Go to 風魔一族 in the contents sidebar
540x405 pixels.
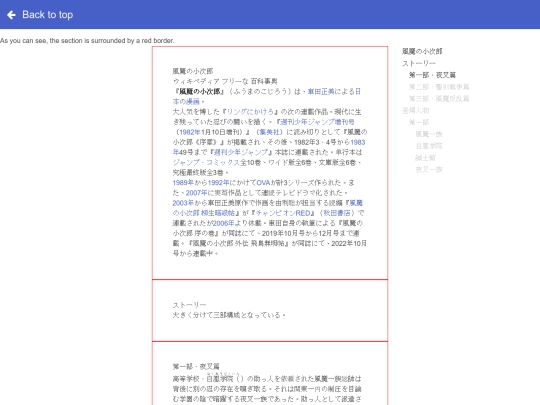point(429,134)
